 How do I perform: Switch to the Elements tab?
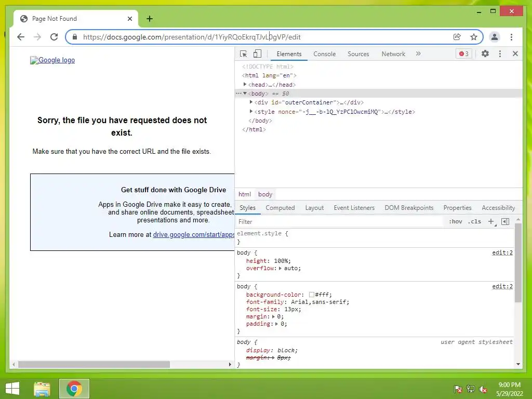point(289,54)
